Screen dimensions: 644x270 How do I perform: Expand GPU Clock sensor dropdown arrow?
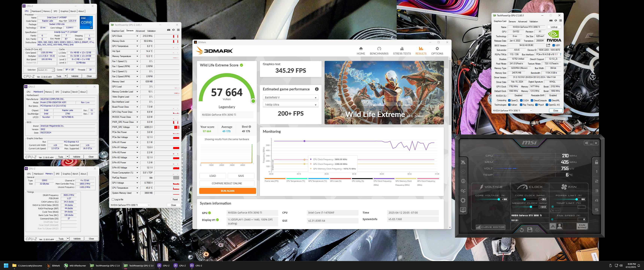[x=137, y=36]
